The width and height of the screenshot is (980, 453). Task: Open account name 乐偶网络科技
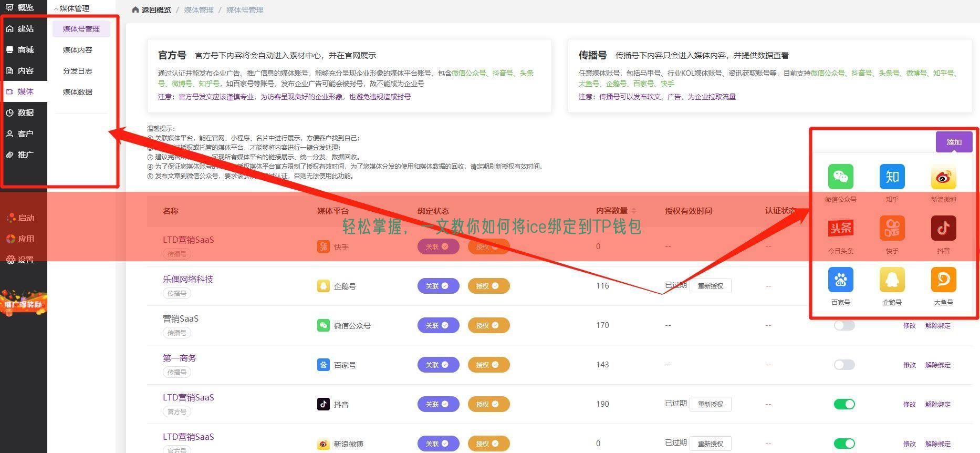(x=188, y=279)
